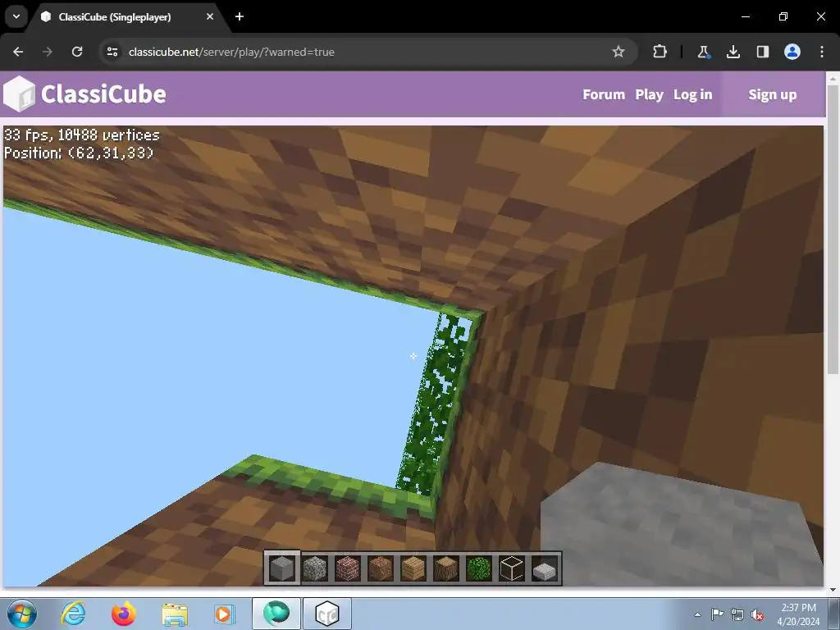The height and width of the screenshot is (630, 840).
Task: Click the Sign up button
Action: pos(773,95)
